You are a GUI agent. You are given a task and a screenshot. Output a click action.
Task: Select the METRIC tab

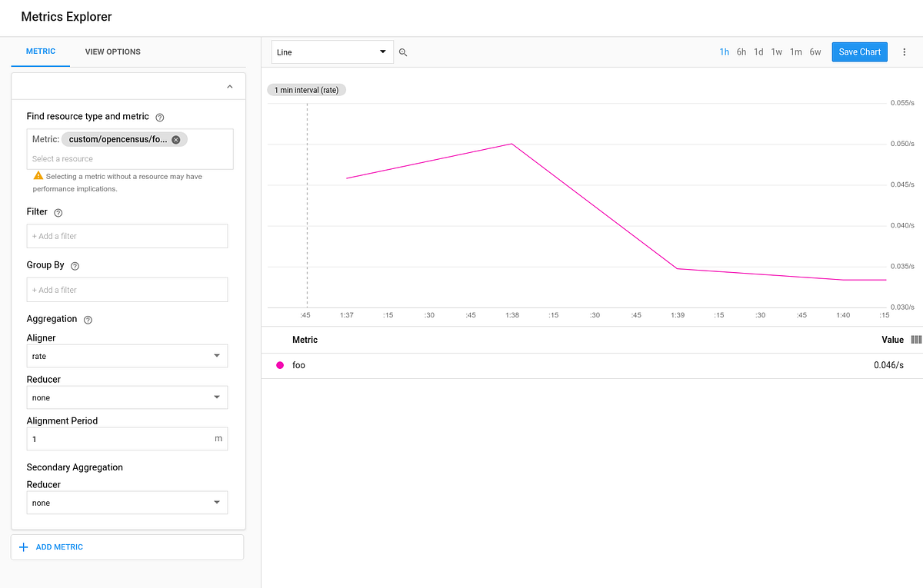click(x=40, y=51)
